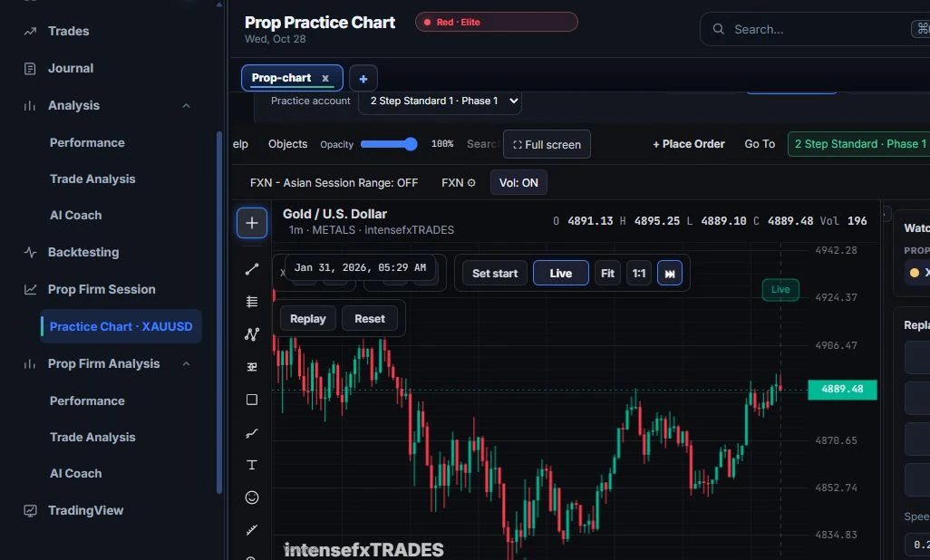Click the Prop Firm Analysis bars icon

pos(30,363)
